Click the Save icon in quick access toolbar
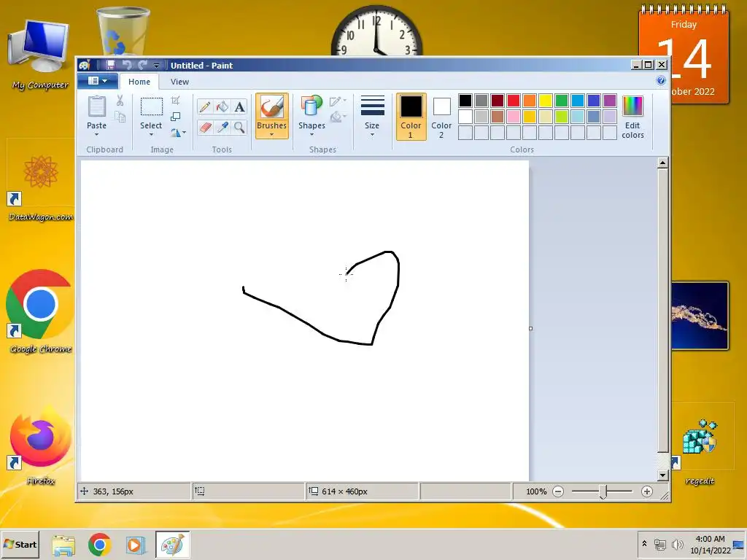 click(x=111, y=65)
